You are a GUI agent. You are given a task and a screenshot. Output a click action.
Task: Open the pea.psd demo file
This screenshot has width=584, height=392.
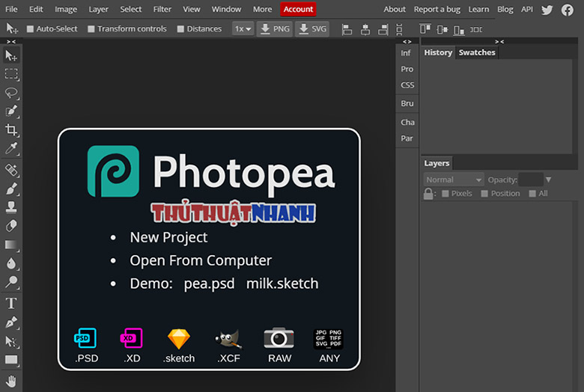pos(209,284)
